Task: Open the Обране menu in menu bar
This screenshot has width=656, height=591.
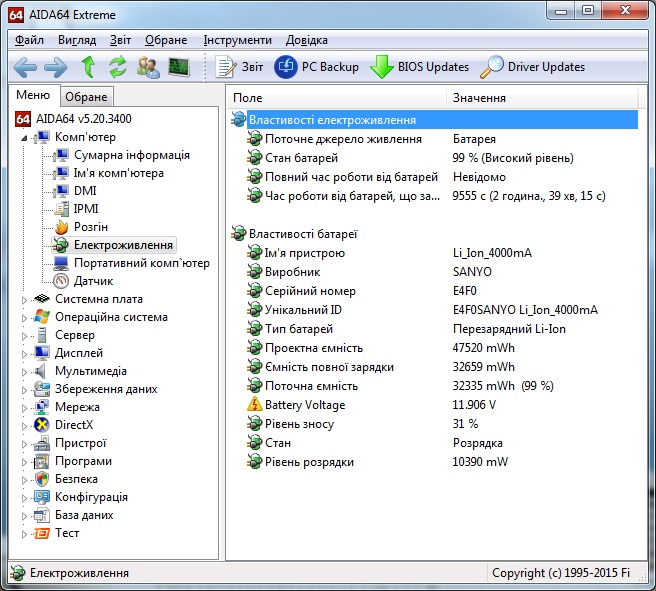Action: coord(166,40)
